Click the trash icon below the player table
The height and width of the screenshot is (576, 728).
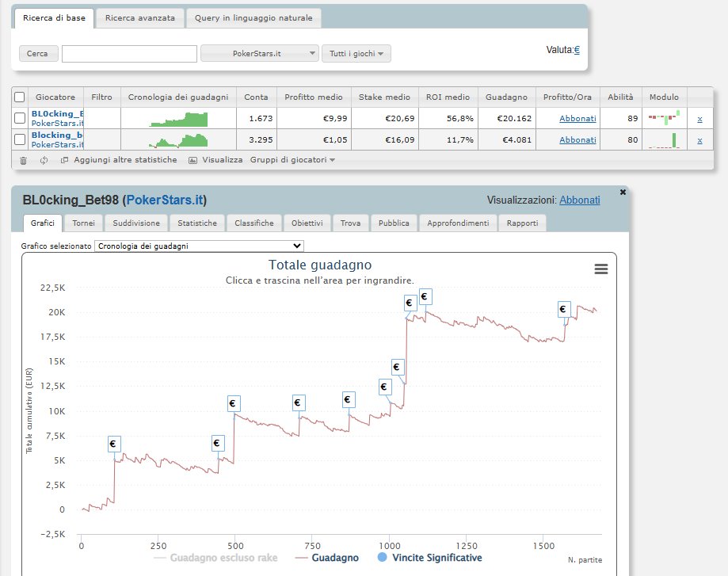23,160
